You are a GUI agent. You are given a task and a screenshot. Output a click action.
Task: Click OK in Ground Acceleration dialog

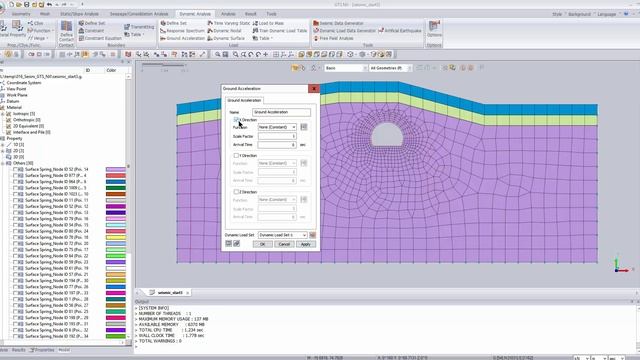click(262, 244)
